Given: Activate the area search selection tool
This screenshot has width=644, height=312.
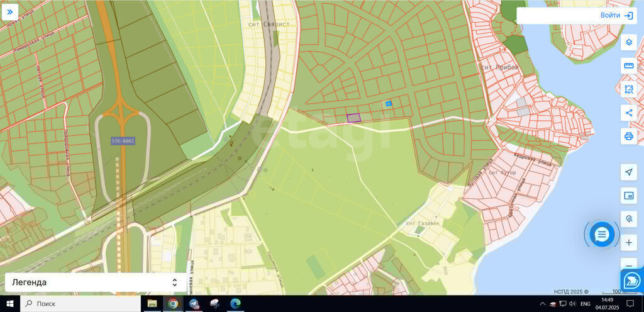Looking at the screenshot, I should click(628, 89).
